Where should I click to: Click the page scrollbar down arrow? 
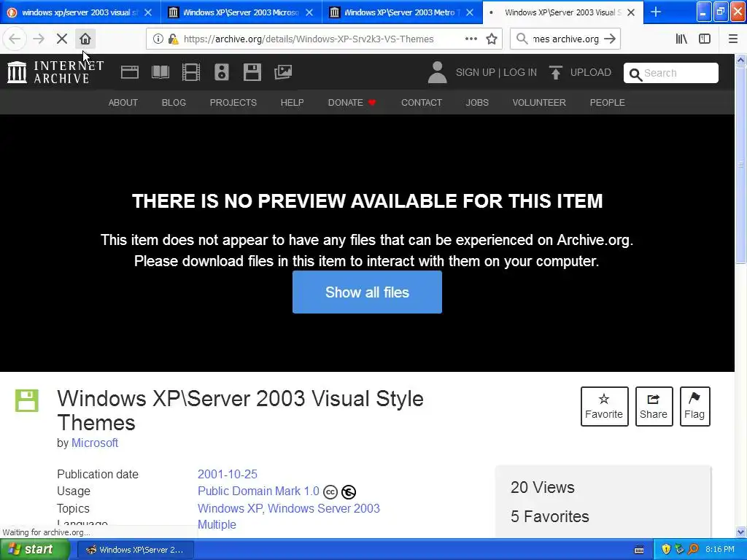coord(740,532)
